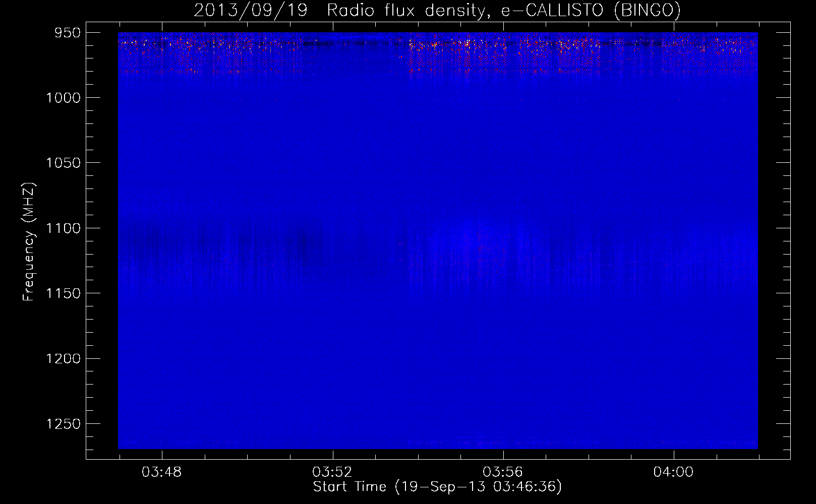Image resolution: width=816 pixels, height=504 pixels.
Task: Select the 1050 frequency axis label
Action: pos(63,163)
